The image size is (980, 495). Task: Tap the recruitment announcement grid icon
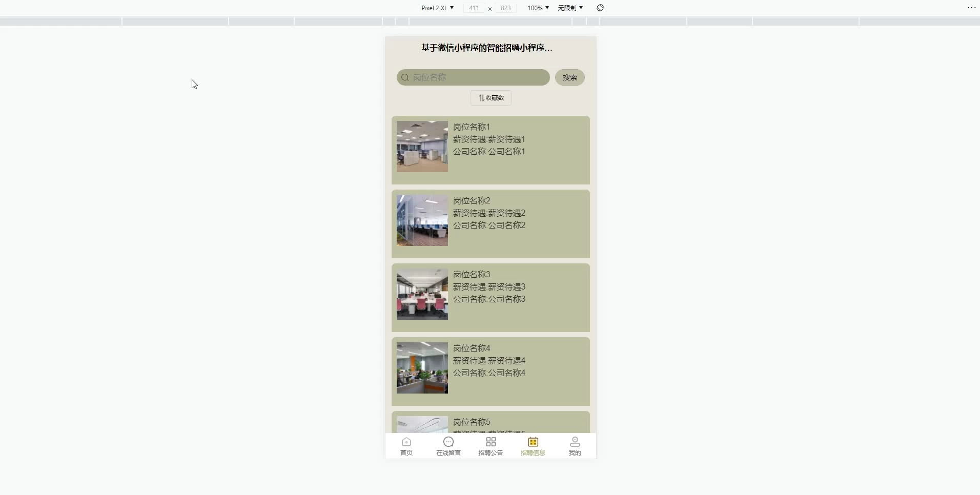point(491,442)
